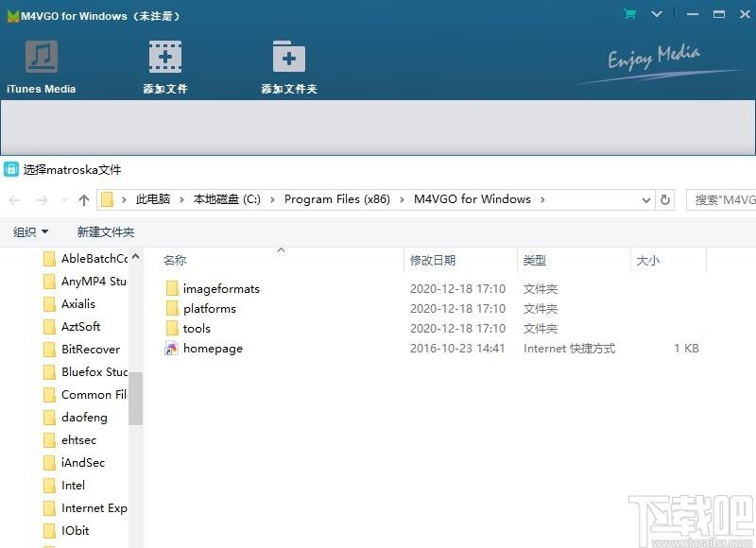Viewport: 756px width, 548px height.
Task: Select 此电脑 in the breadcrumb path
Action: click(153, 199)
